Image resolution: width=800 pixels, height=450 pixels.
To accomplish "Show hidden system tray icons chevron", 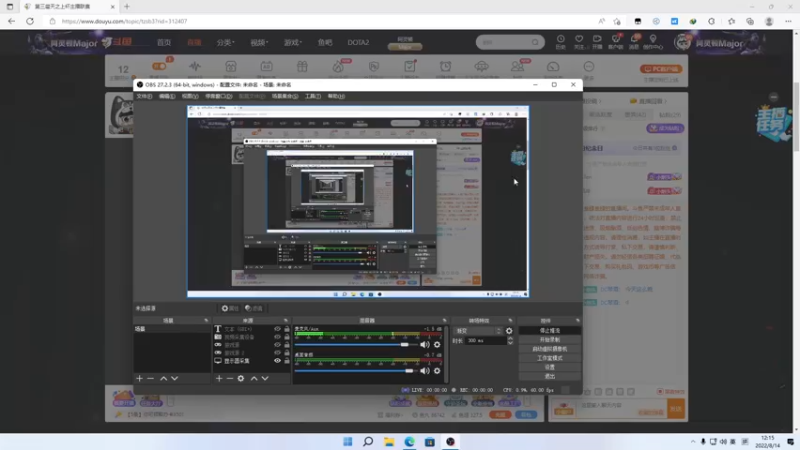I will 693,442.
